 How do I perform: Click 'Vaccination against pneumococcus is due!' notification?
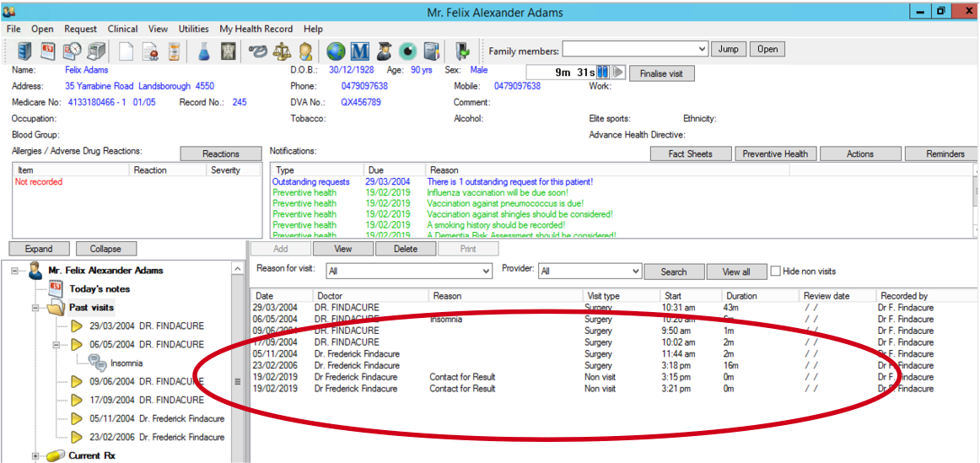point(506,203)
